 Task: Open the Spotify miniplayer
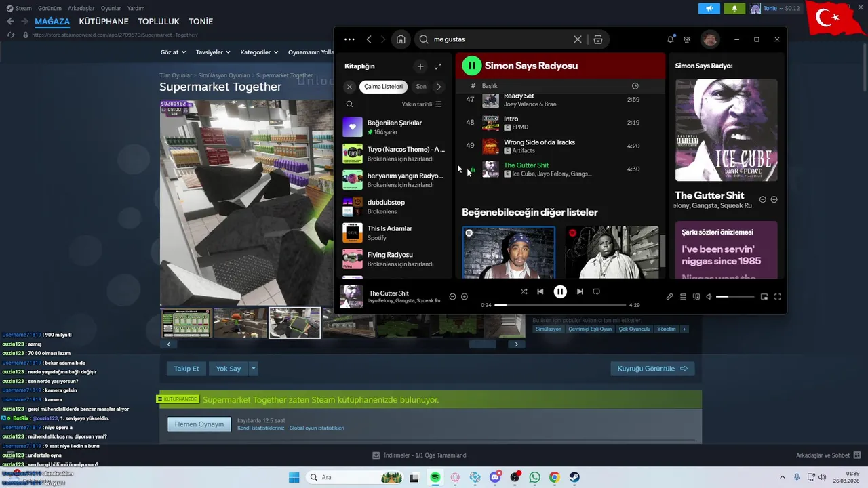[x=764, y=296]
